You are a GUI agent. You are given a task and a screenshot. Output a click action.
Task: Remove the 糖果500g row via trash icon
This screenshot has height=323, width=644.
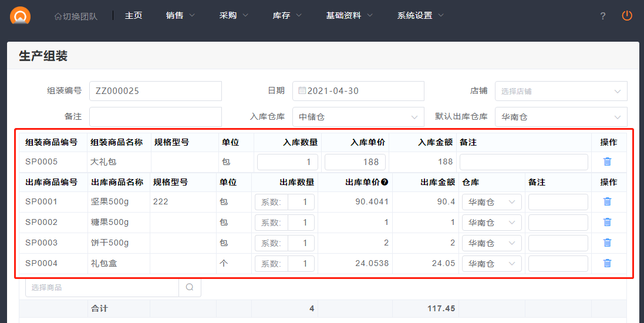click(607, 222)
